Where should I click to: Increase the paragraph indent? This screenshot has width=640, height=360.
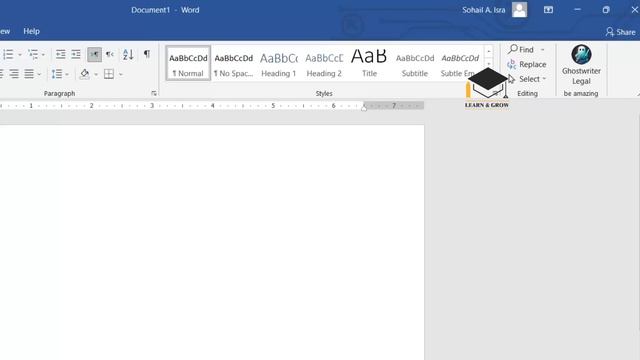[x=76, y=54]
